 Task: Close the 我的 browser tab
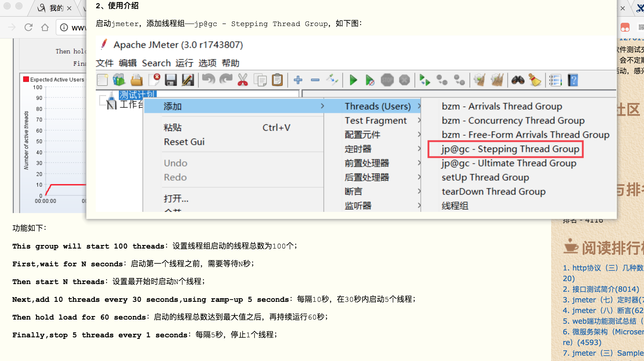point(69,8)
